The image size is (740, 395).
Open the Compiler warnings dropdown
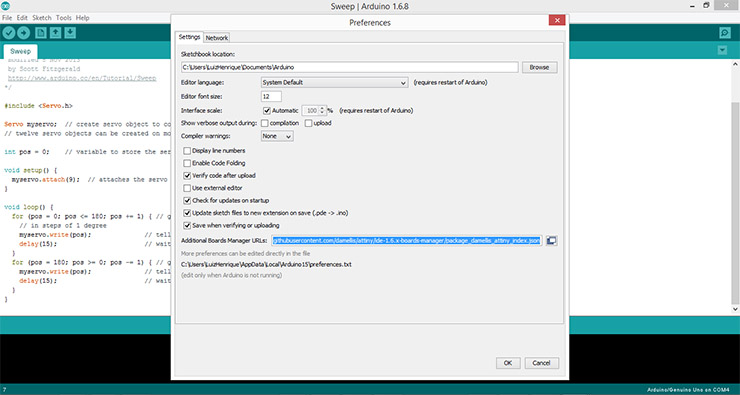coord(277,136)
